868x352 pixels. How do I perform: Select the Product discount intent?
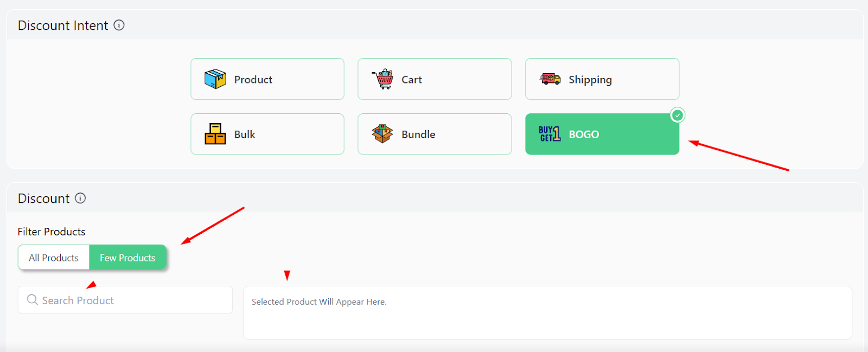[267, 79]
